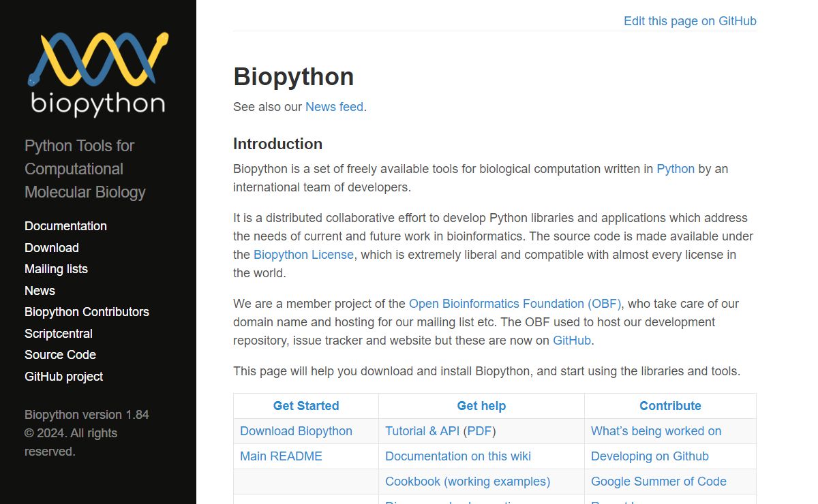This screenshot has height=504, width=818.
Task: Follow the News feed link
Action: (x=334, y=107)
